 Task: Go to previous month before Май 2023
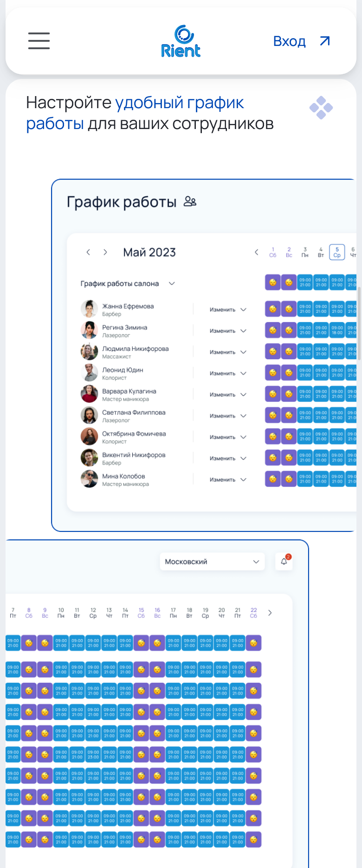(x=88, y=252)
